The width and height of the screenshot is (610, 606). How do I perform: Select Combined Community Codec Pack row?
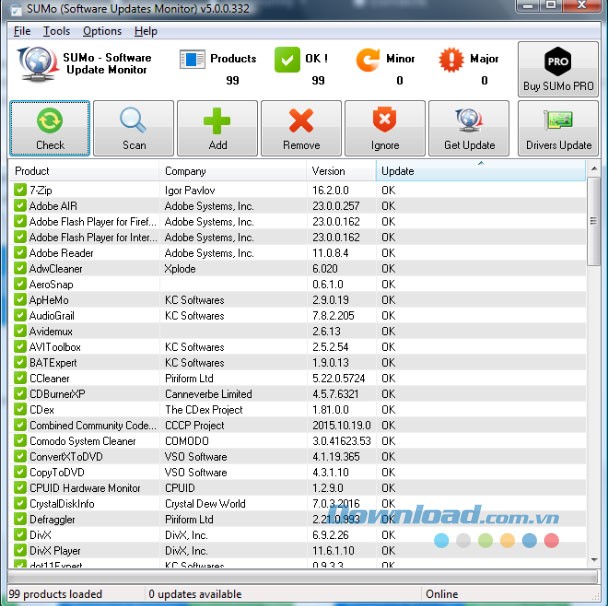pos(298,425)
